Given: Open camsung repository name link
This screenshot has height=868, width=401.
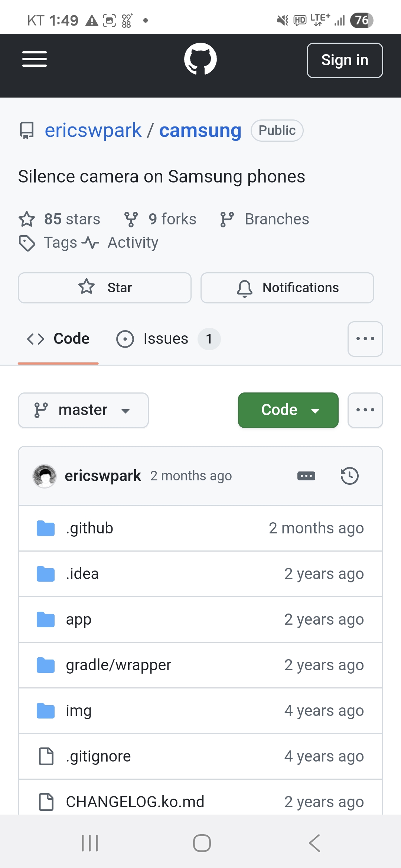Looking at the screenshot, I should pyautogui.click(x=200, y=130).
